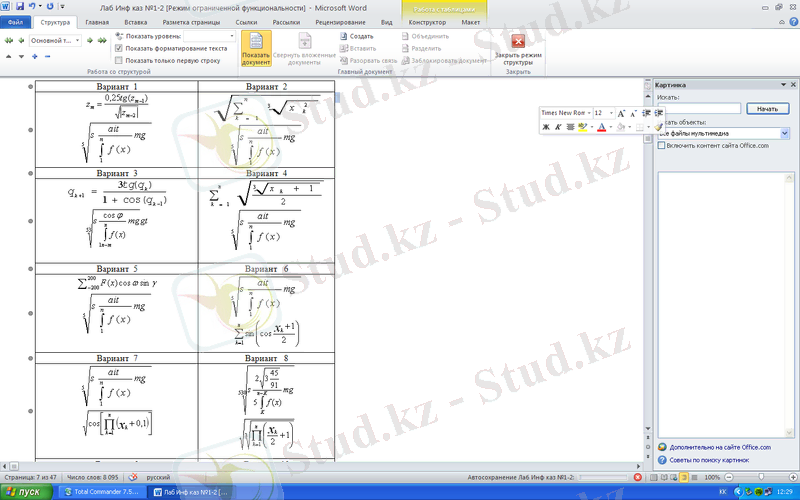Screen dimensions: 800x500
Task: Apply italic К in mini toolbar
Action: pos(558,127)
